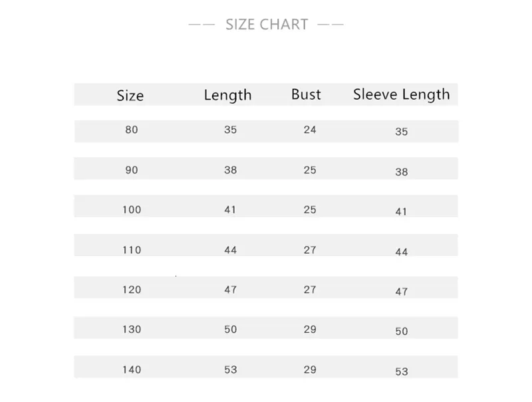Click the Sleeve Length value for size 130
Viewport: 532px width, 402px height.
(x=401, y=331)
